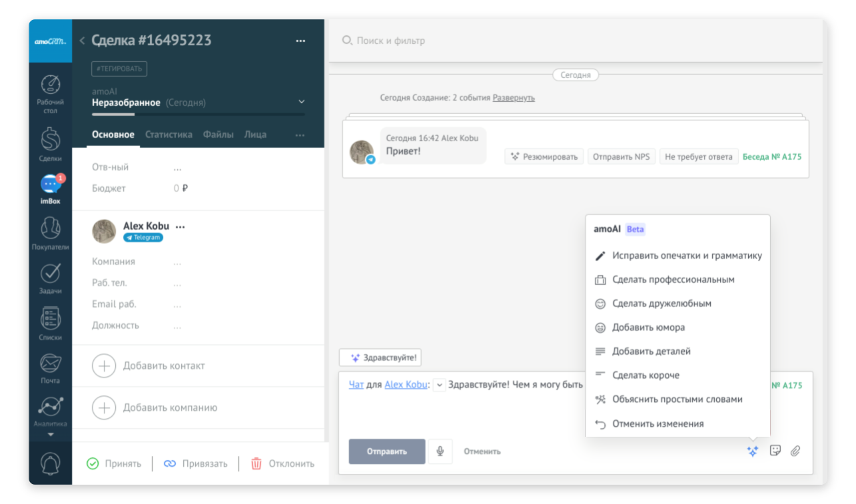Open the recipient dropdown after Alex Kobu
The width and height of the screenshot is (856, 504).
439,385
